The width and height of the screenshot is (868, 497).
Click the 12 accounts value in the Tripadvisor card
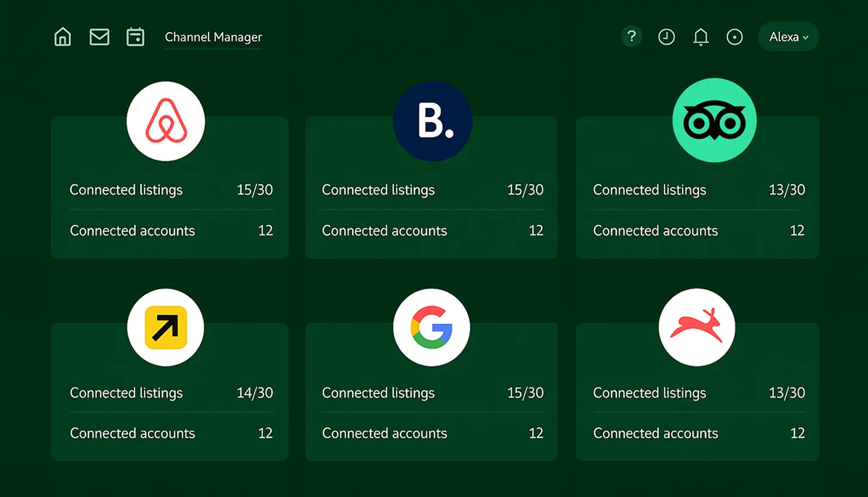[797, 231]
